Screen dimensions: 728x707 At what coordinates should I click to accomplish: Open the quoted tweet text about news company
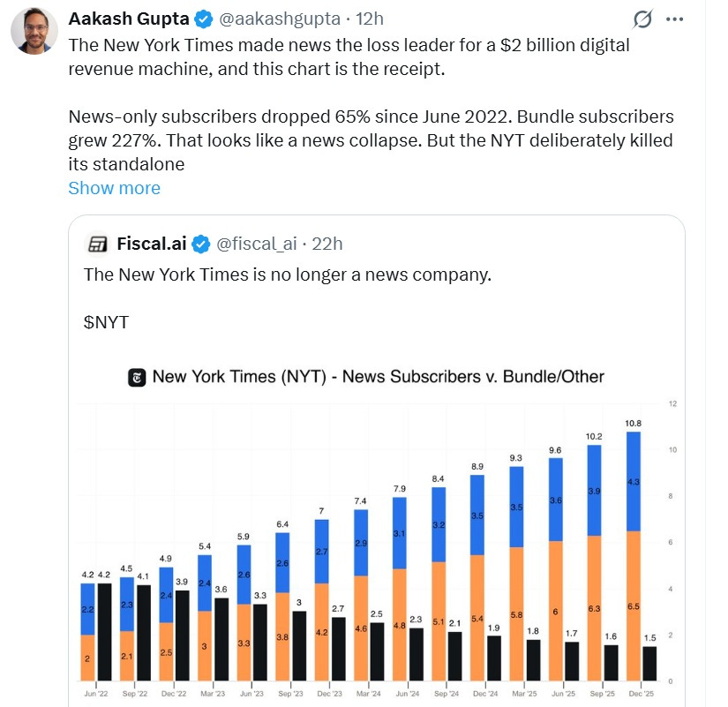click(287, 275)
